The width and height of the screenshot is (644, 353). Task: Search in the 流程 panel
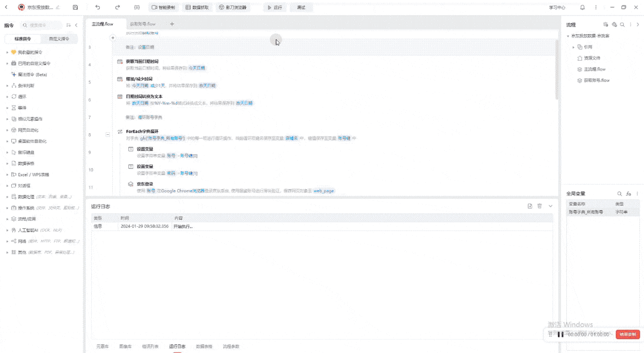point(622,25)
